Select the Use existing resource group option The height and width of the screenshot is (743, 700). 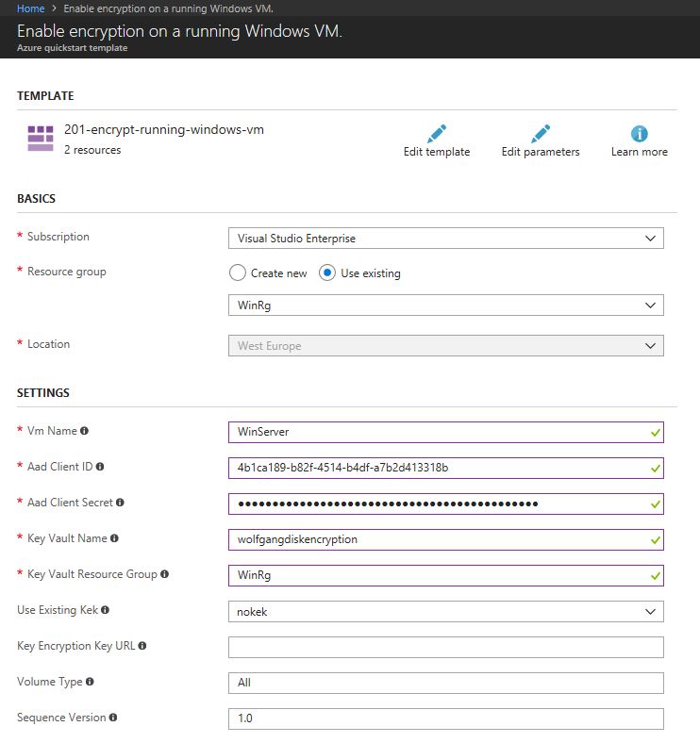[x=327, y=272]
